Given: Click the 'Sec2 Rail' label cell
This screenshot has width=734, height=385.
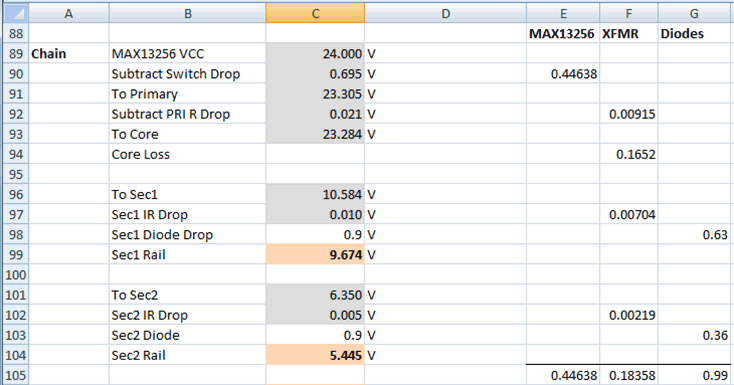Looking at the screenshot, I should pos(187,355).
